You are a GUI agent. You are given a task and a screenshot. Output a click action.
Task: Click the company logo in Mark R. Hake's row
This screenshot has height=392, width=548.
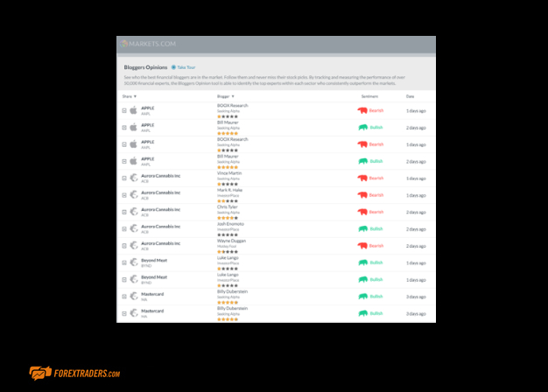point(134,194)
